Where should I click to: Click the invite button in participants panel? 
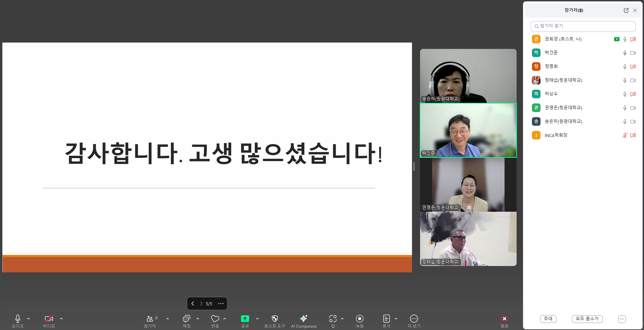tap(548, 319)
